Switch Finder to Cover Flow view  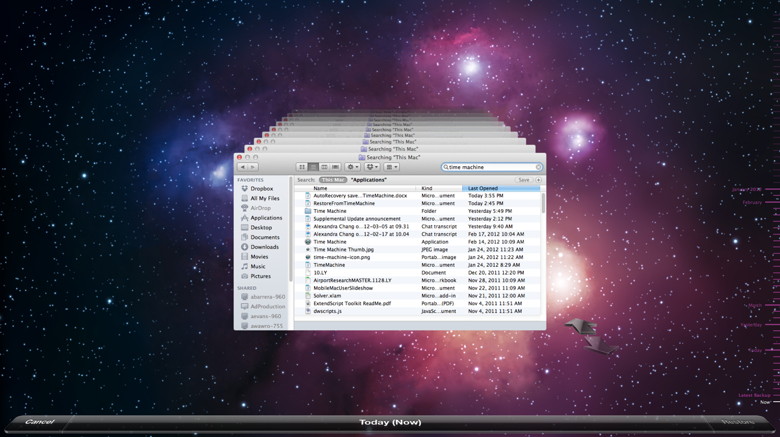(335, 167)
